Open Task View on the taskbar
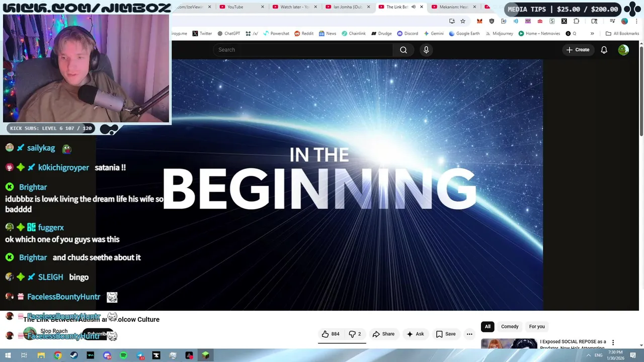This screenshot has width=644, height=362. point(24,355)
